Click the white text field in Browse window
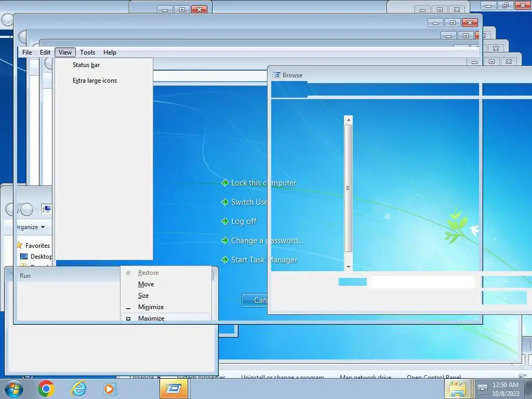The width and height of the screenshot is (532, 399). [421, 282]
